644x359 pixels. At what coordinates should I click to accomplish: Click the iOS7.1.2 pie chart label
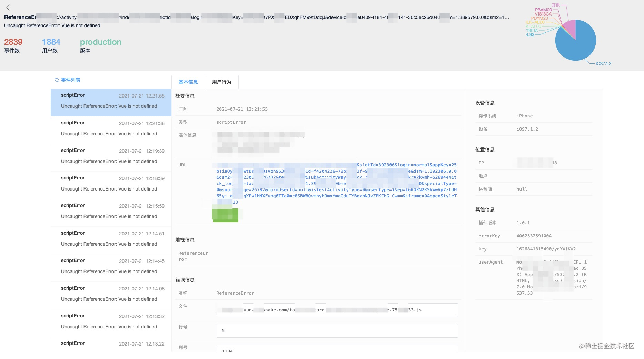pos(603,64)
